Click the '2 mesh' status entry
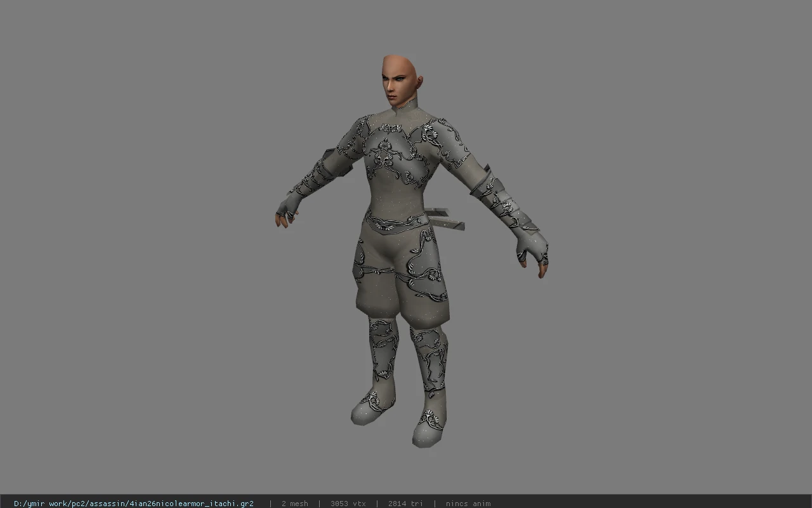This screenshot has width=812, height=508. pos(295,504)
